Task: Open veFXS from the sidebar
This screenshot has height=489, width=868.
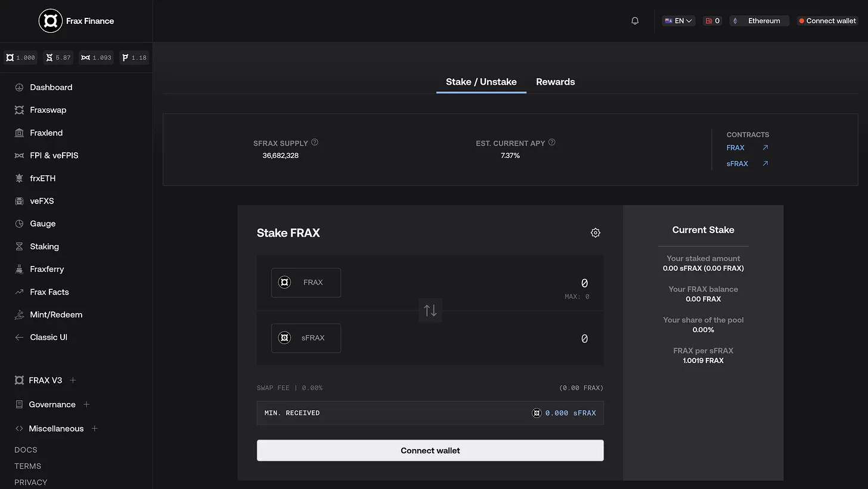Action: click(42, 201)
